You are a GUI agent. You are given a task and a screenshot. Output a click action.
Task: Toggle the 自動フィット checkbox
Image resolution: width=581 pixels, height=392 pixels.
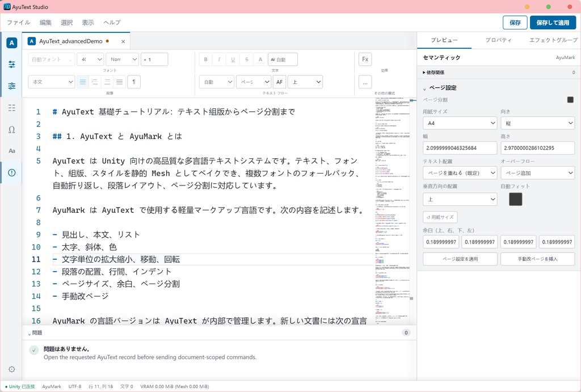(515, 199)
